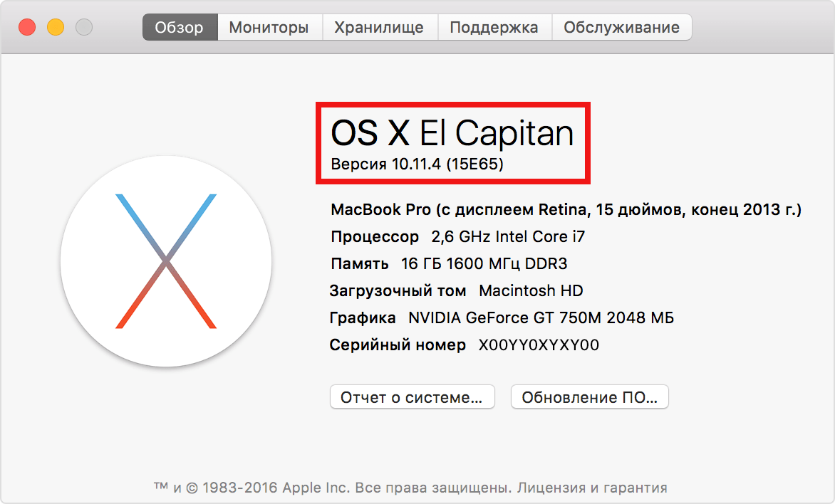The height and width of the screenshot is (504, 835).
Task: Select the Хранилище tab
Action: tap(379, 28)
